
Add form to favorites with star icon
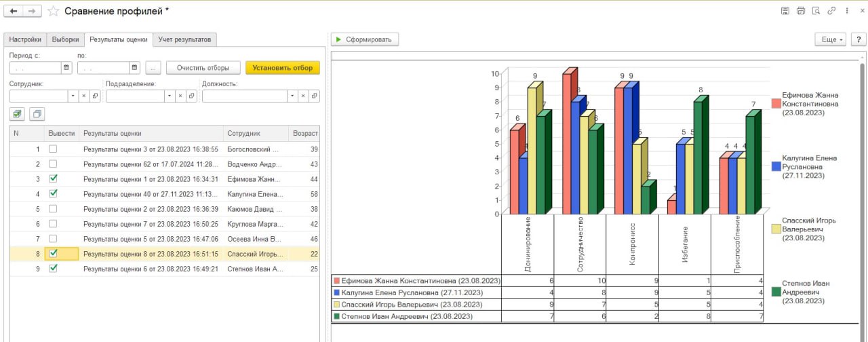pyautogui.click(x=54, y=12)
